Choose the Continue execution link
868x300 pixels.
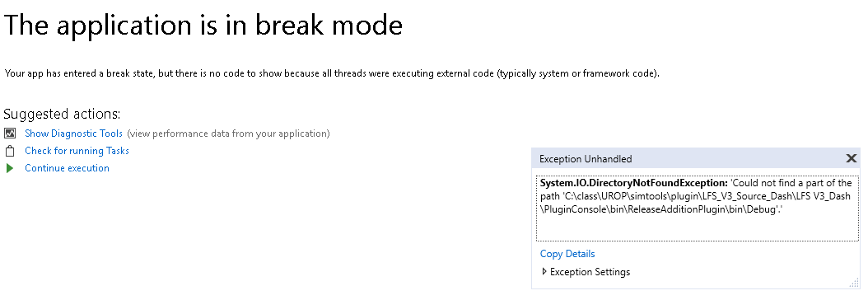[x=67, y=167]
